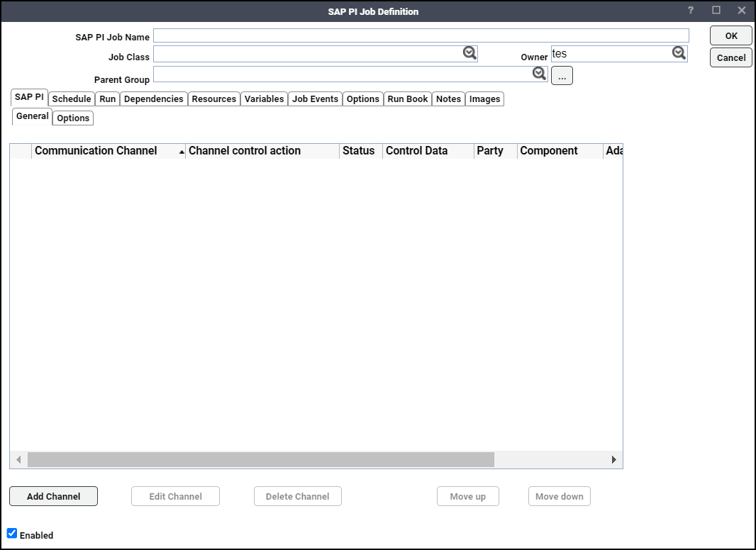Switch to the Images tab
Image resolution: width=756 pixels, height=550 pixels.
click(x=484, y=99)
